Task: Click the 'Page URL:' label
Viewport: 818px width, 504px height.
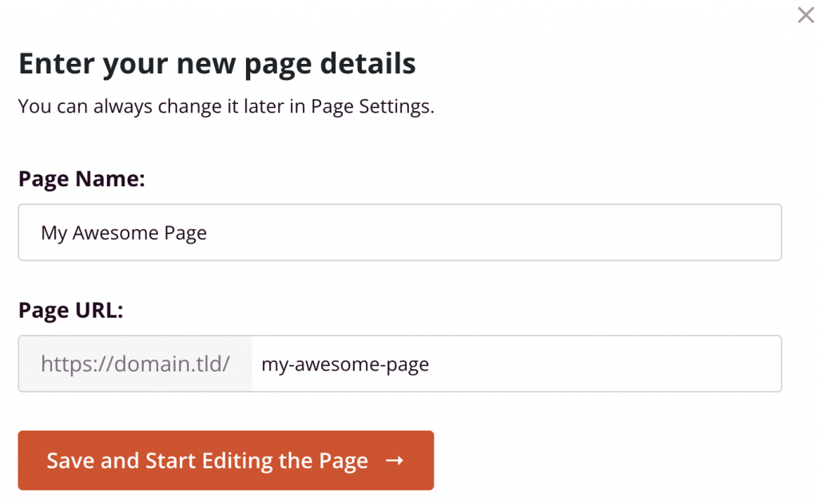Action: click(72, 310)
